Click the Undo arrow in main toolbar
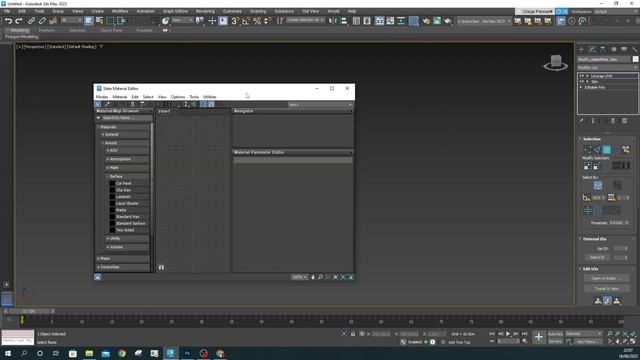This screenshot has width=640, height=360. pos(8,21)
